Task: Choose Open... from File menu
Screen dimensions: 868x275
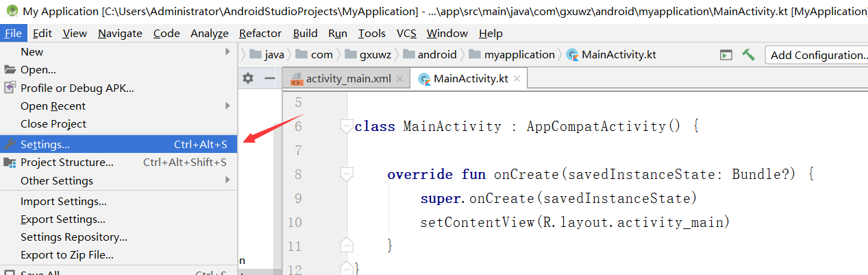Action: coord(119,69)
